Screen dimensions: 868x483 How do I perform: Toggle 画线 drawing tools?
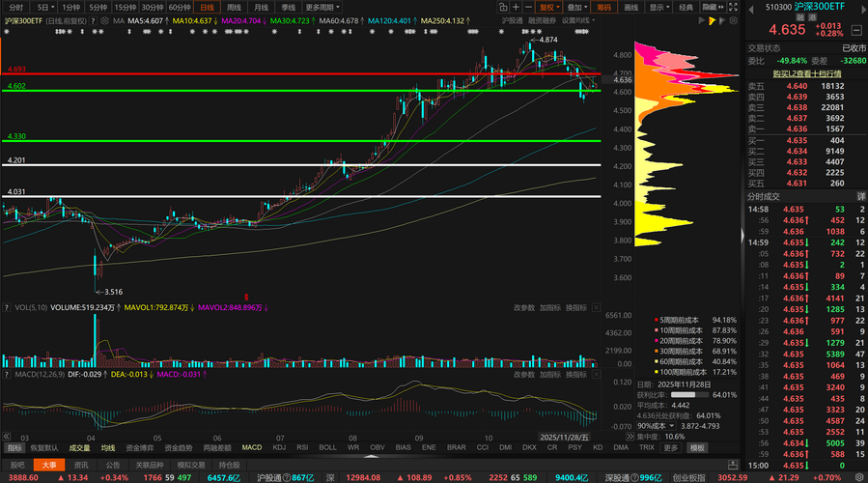tap(631, 7)
